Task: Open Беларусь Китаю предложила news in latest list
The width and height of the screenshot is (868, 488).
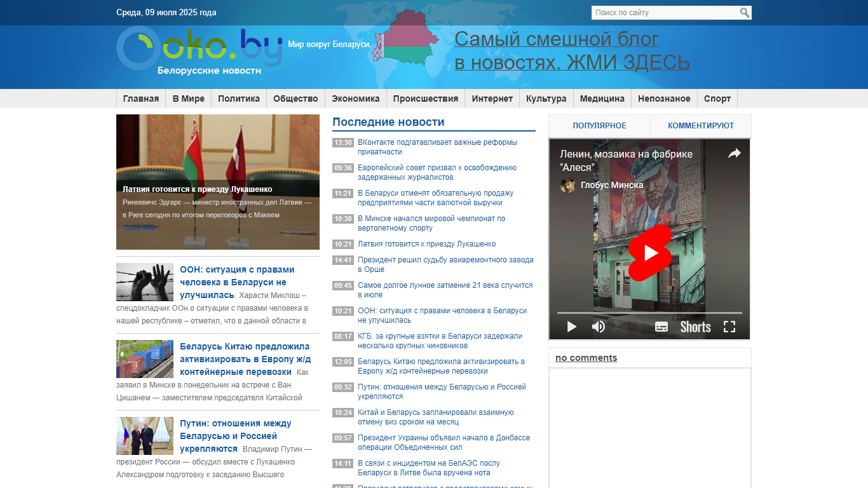Action: [x=441, y=367]
